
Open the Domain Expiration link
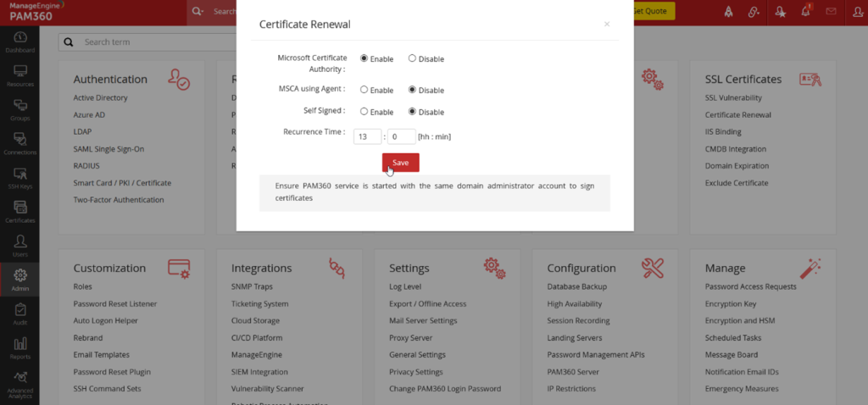click(737, 166)
